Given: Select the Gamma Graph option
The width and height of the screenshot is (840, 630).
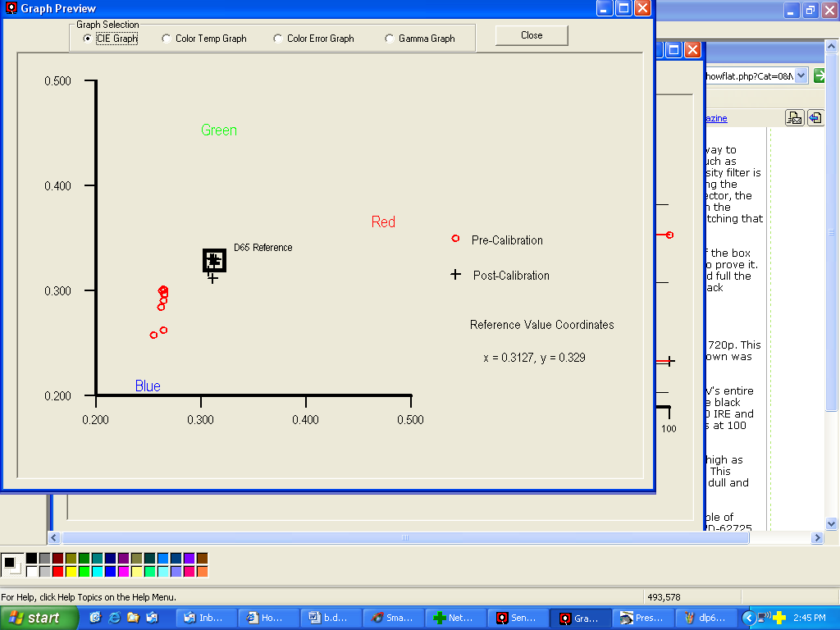Looking at the screenshot, I should (390, 39).
